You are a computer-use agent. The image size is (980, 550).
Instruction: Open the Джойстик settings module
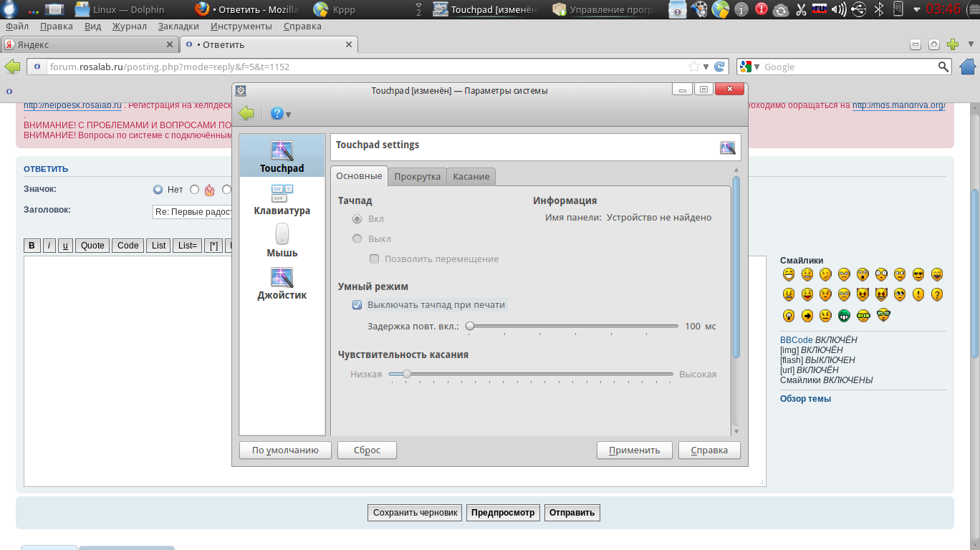click(x=282, y=283)
